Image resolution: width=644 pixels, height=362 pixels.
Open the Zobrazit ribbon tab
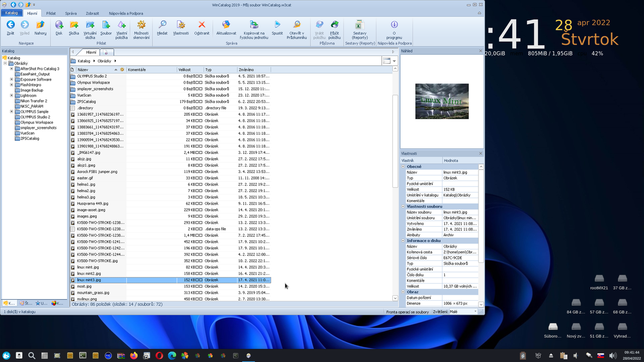(x=93, y=13)
